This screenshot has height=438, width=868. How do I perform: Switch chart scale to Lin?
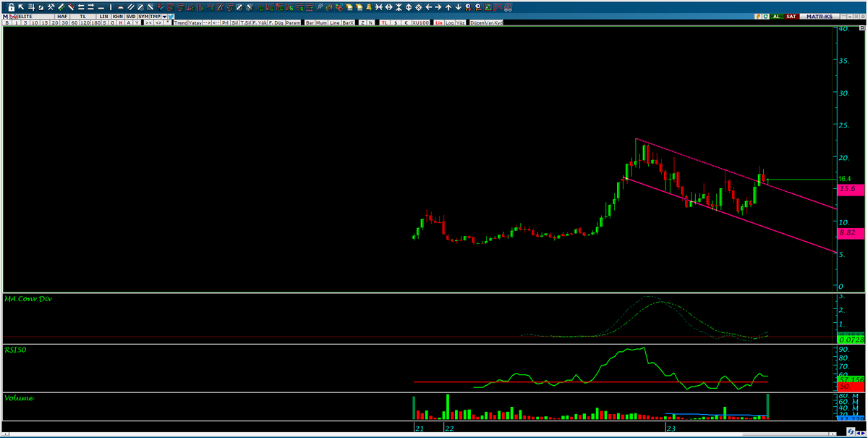pos(439,22)
